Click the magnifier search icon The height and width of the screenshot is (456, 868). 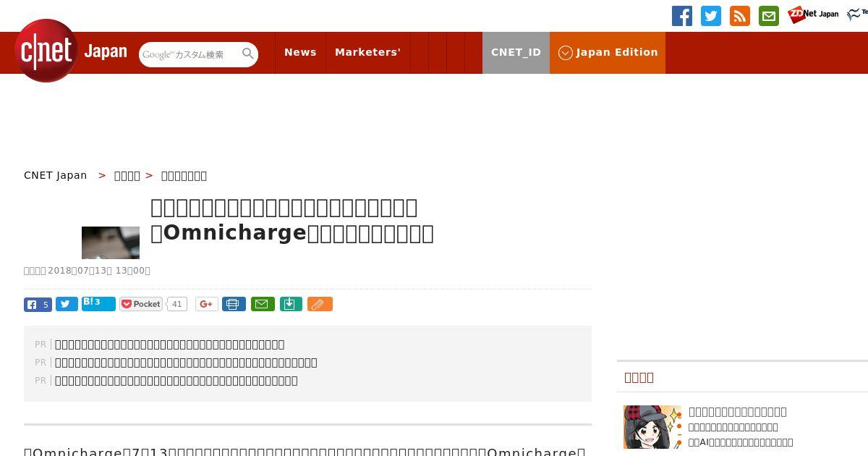(248, 54)
